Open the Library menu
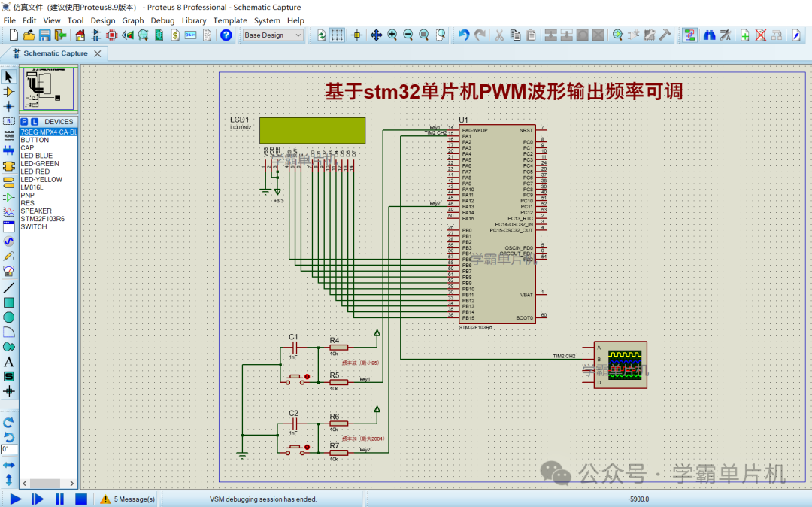Viewport: 812px width, 507px height. click(x=194, y=20)
